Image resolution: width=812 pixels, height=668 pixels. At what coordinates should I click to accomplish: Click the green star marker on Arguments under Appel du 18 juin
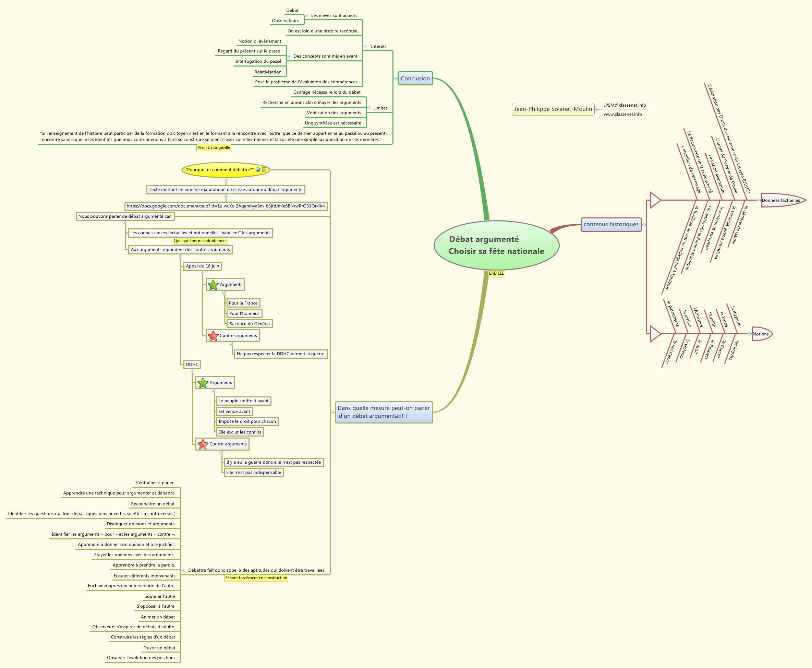213,285
